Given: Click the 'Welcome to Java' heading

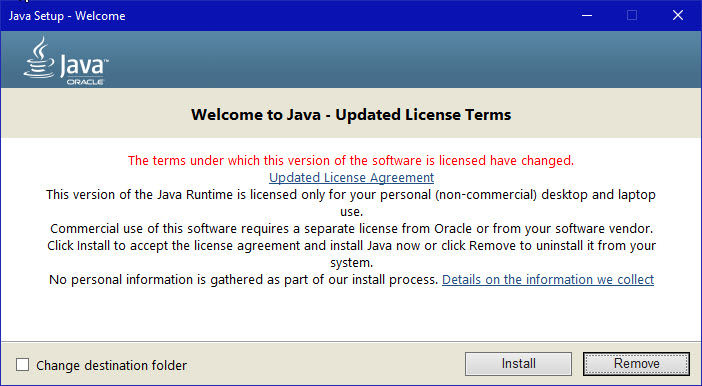Looking at the screenshot, I should tap(351, 115).
